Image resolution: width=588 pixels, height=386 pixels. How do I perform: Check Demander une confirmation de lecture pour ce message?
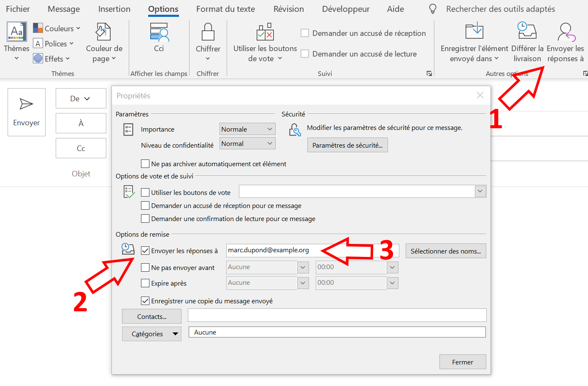pos(145,219)
